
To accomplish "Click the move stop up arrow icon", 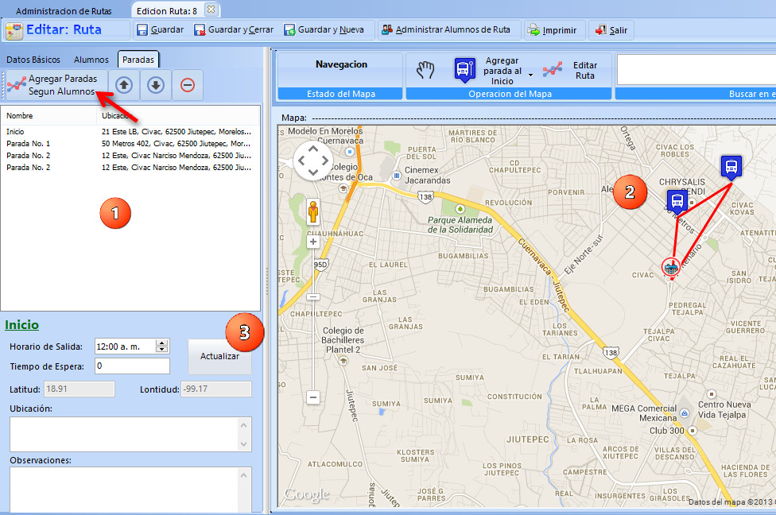I will (124, 85).
